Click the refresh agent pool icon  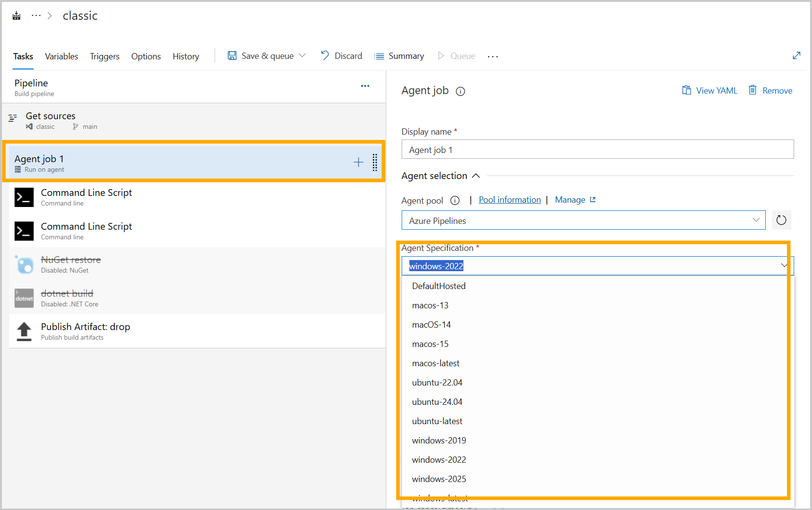click(x=781, y=220)
